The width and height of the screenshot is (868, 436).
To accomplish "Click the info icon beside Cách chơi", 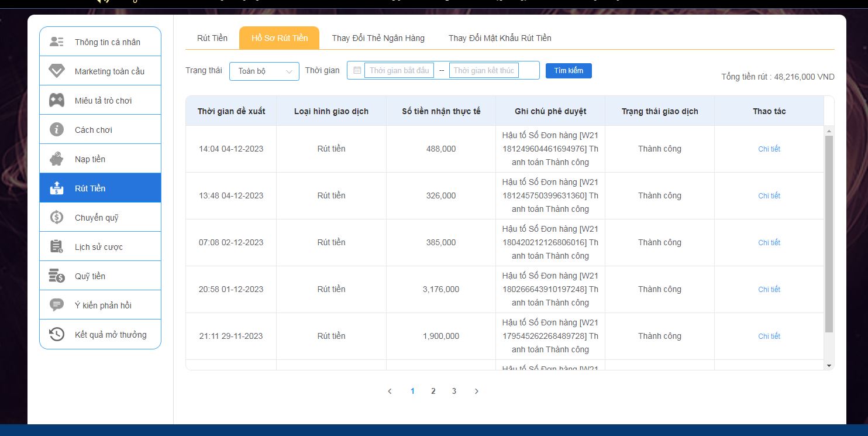I will click(57, 129).
